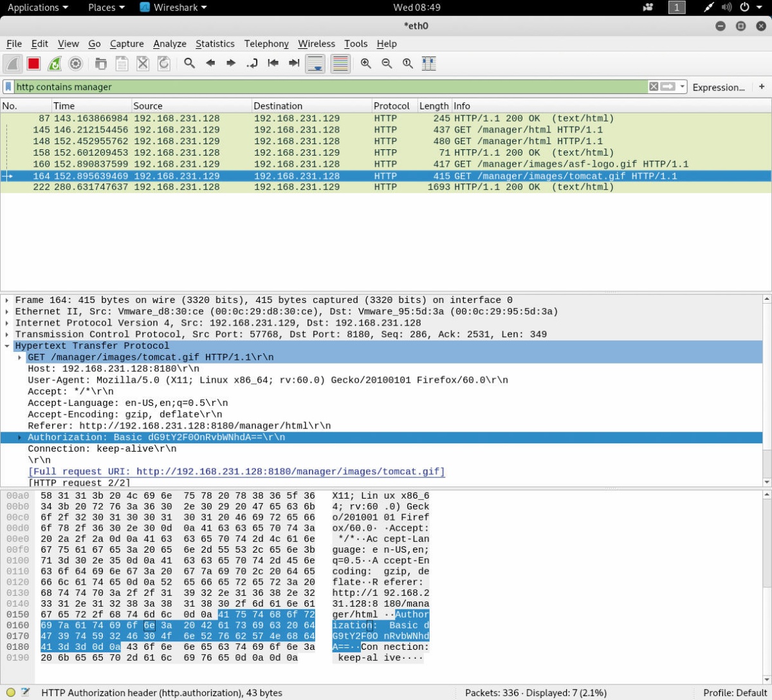Open recent display filters dropdown
This screenshot has width=772, height=700.
[x=682, y=87]
